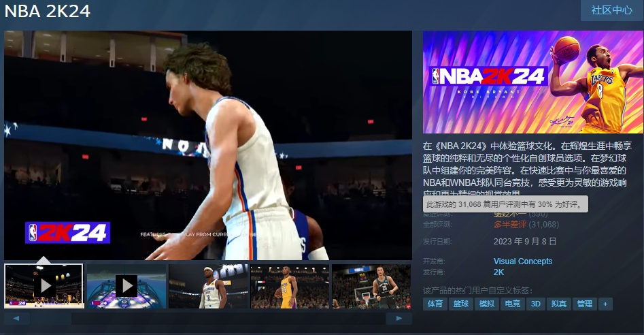This screenshot has width=644, height=335.
Task: Select the Lakers player screenshot thumbnail
Action: coord(289,286)
